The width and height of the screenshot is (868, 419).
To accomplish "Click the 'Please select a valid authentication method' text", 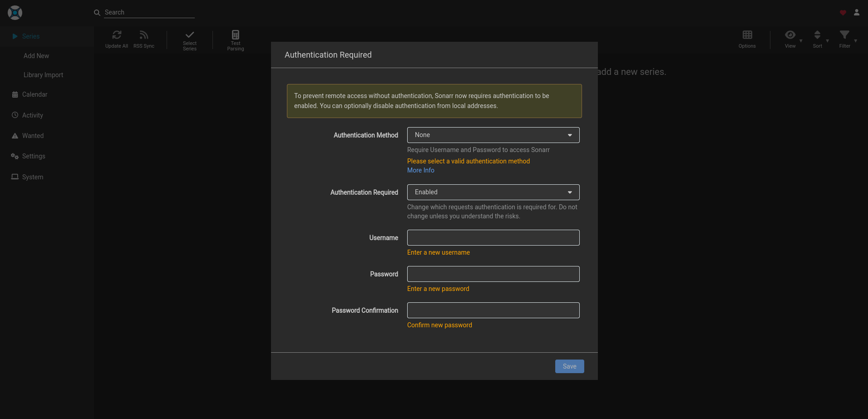I will click(x=469, y=161).
